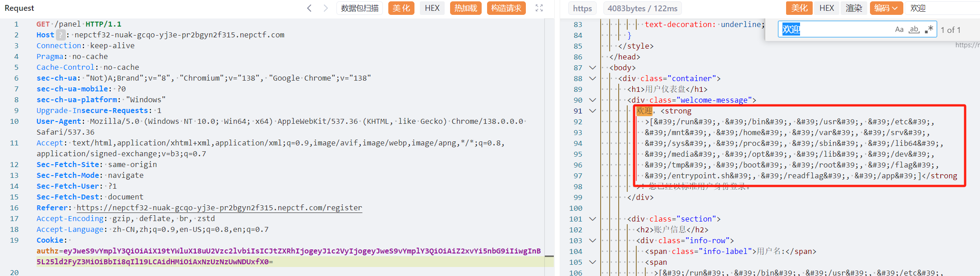Toggle 美化 beautify in the Response panel
This screenshot has height=276, width=980.
click(x=799, y=8)
